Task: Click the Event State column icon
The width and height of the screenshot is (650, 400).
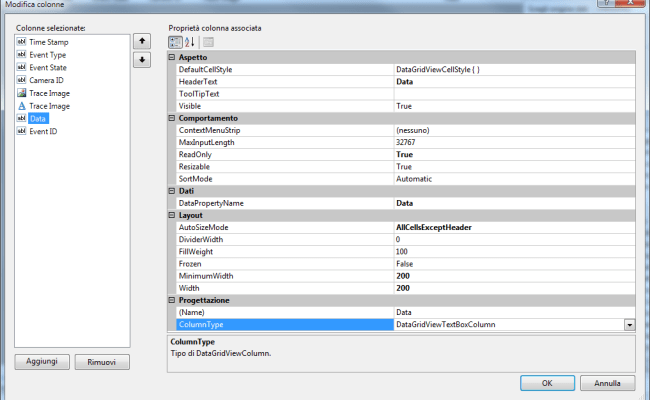Action: pos(22,67)
